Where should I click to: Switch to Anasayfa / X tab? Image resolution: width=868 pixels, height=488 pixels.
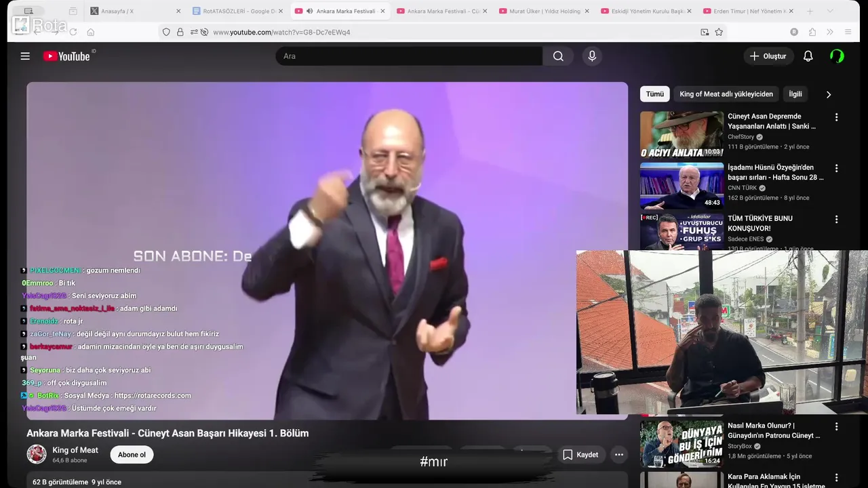(136, 11)
